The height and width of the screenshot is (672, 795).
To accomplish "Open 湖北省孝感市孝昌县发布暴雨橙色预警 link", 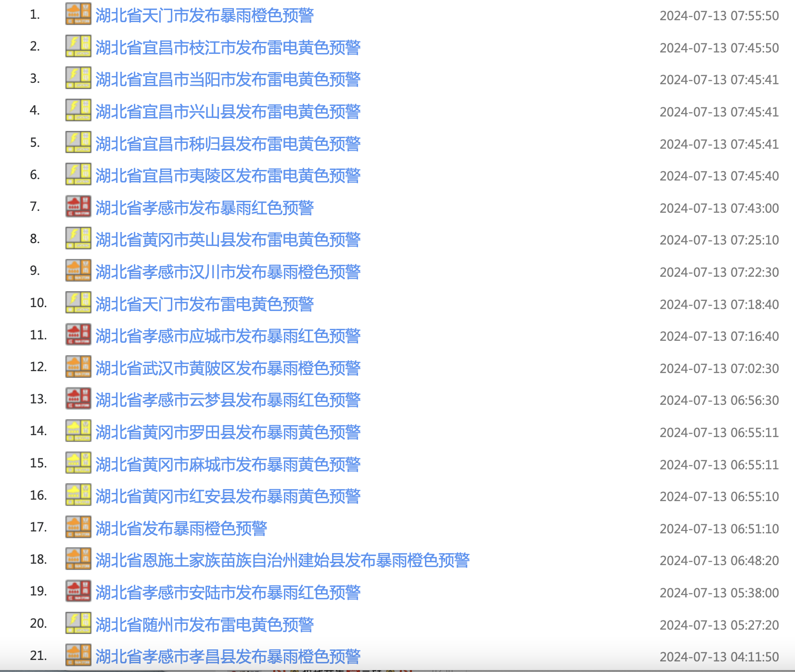I will click(228, 657).
